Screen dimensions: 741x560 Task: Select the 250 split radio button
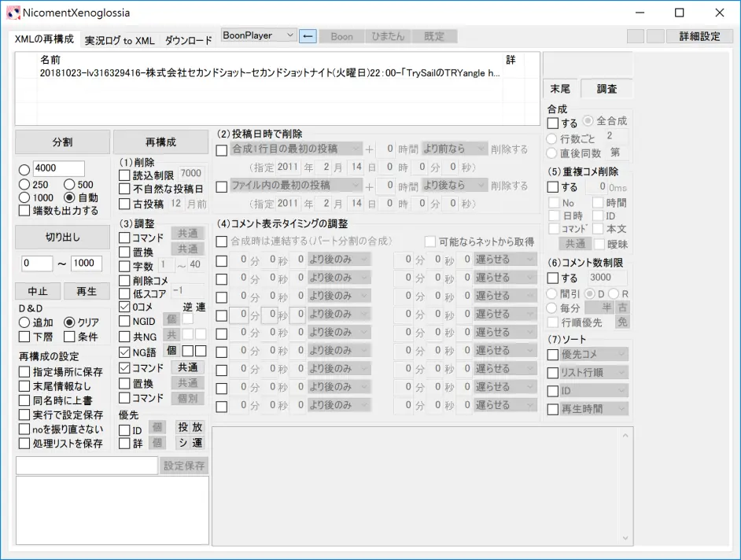coord(24,184)
